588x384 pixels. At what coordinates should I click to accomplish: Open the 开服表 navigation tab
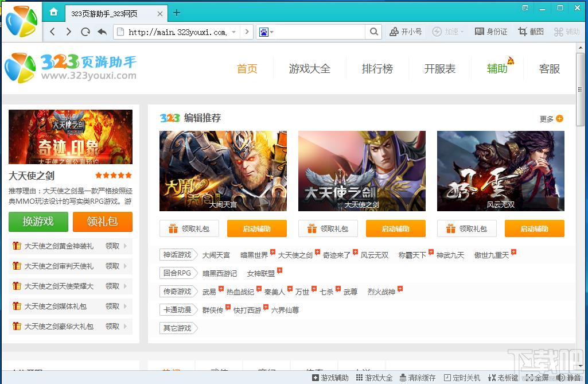pyautogui.click(x=439, y=69)
